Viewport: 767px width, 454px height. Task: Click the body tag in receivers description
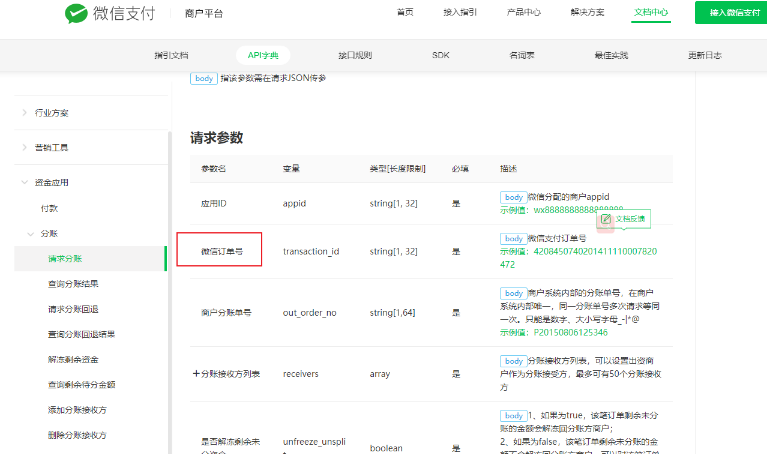pos(514,361)
